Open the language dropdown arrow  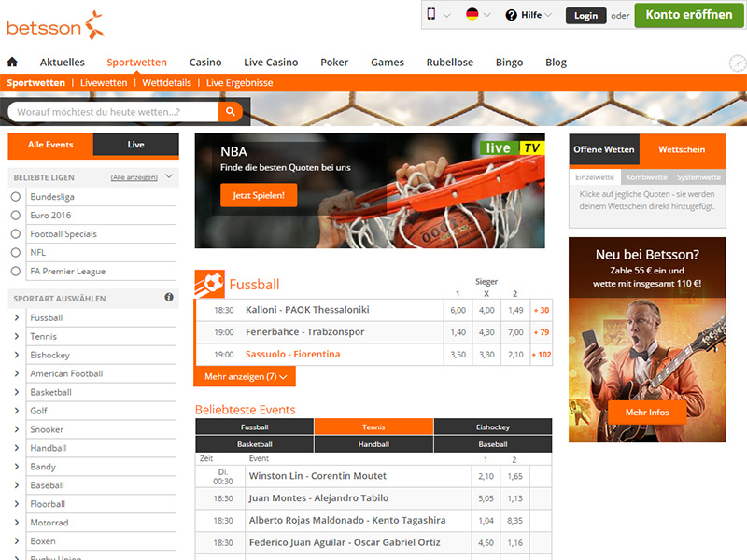pos(486,15)
